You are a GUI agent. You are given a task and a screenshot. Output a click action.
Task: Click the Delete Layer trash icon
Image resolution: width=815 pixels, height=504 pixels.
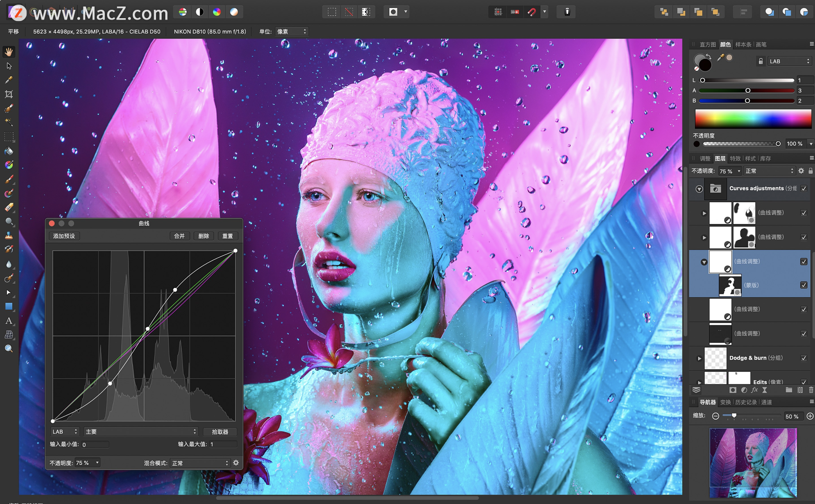[x=811, y=390]
